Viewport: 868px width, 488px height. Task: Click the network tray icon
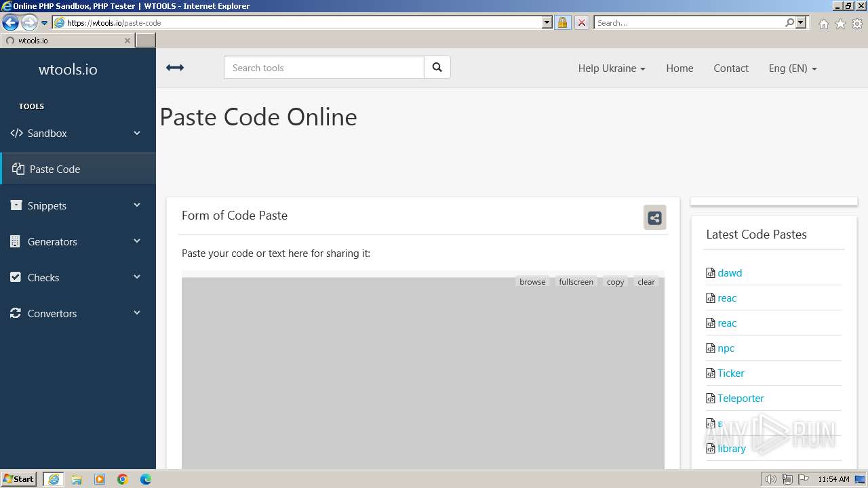click(787, 479)
